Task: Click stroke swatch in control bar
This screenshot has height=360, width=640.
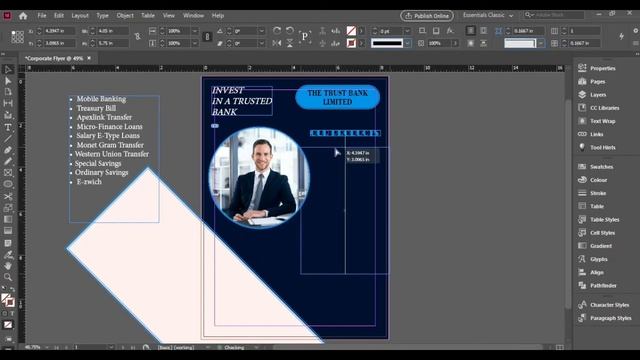Action: click(351, 43)
